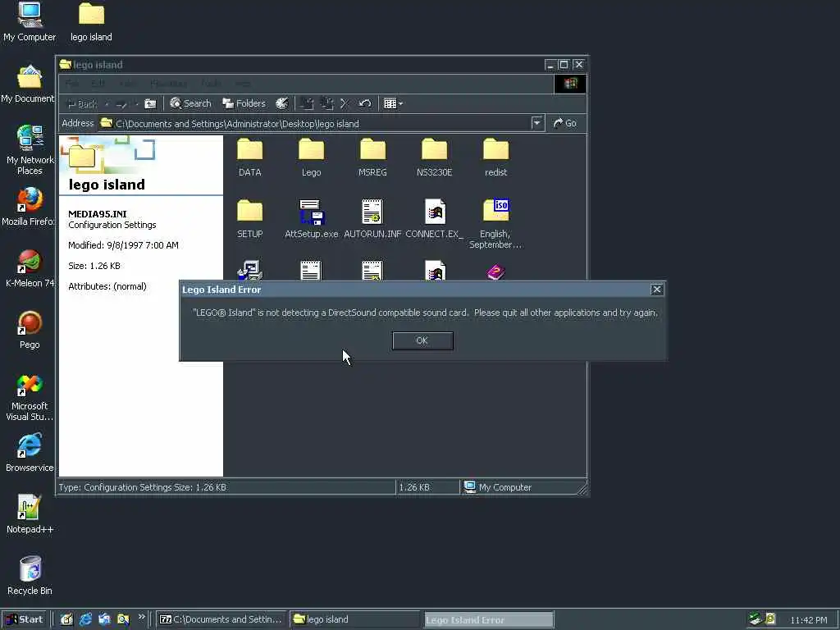Expand quick launch overflow chevron
The image size is (840, 630).
(141, 617)
